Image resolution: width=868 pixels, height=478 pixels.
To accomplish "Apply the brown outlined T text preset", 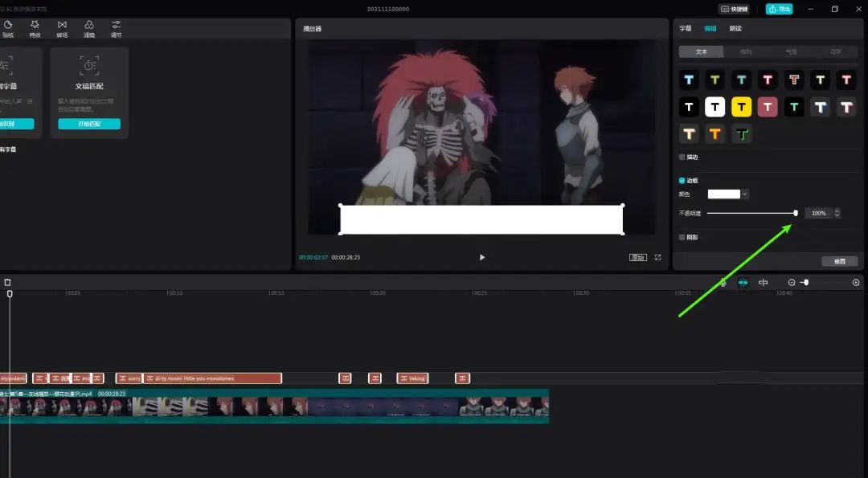I will click(794, 80).
